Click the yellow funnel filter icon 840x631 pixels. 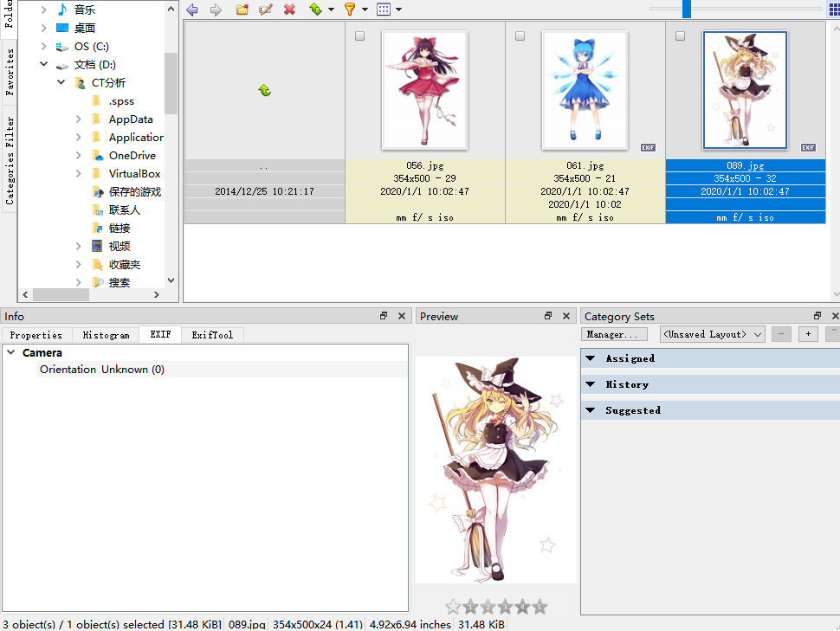coord(350,10)
